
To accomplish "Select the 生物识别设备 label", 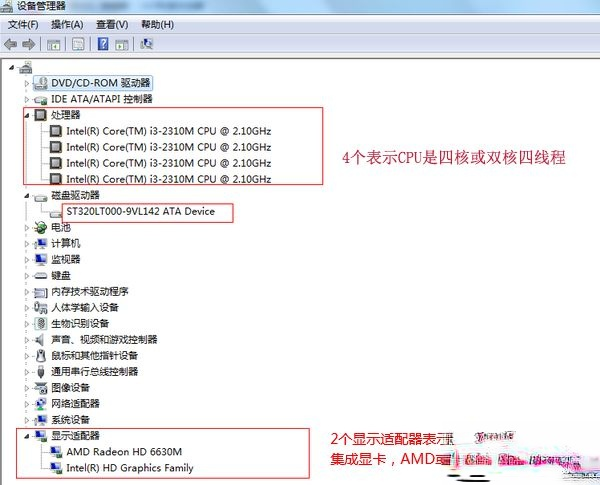I will click(x=80, y=323).
